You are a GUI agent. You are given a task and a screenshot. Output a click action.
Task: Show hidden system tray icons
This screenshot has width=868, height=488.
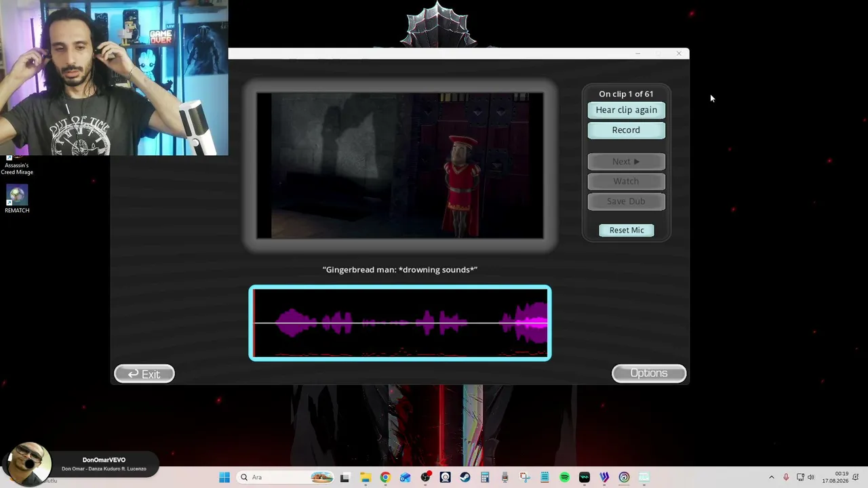[771, 477]
